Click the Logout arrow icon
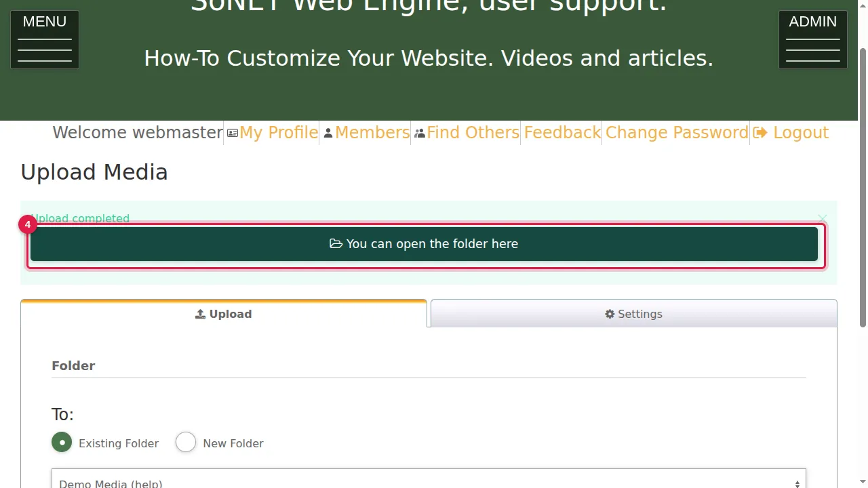The height and width of the screenshot is (488, 868). coord(760,133)
